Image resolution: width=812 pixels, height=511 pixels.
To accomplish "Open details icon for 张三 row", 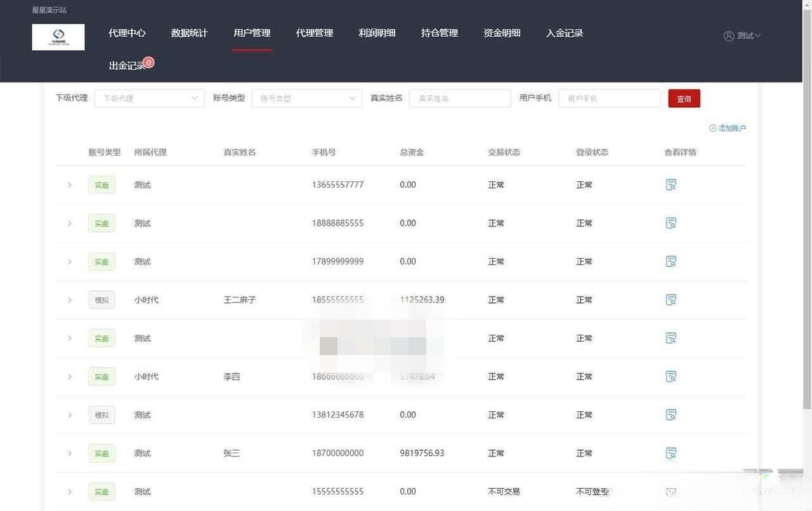I will 671,453.
